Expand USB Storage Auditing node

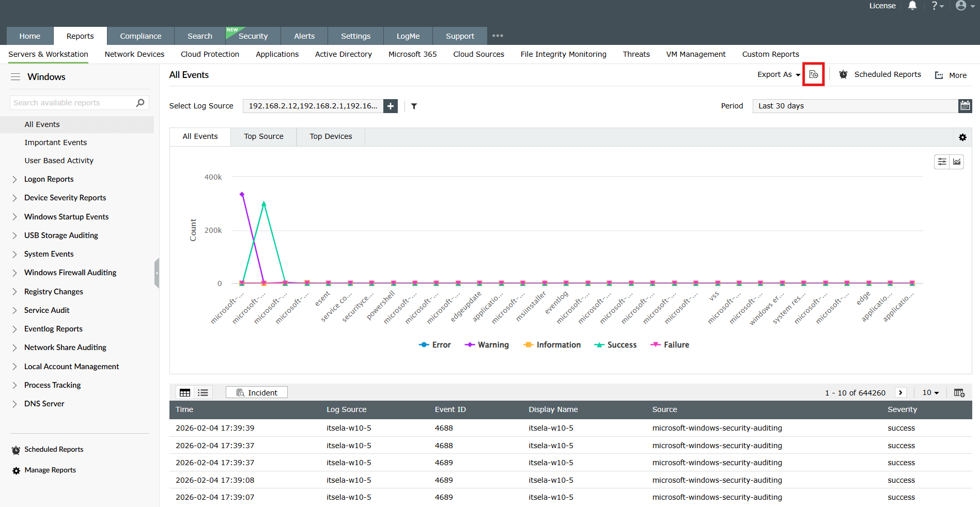(14, 236)
